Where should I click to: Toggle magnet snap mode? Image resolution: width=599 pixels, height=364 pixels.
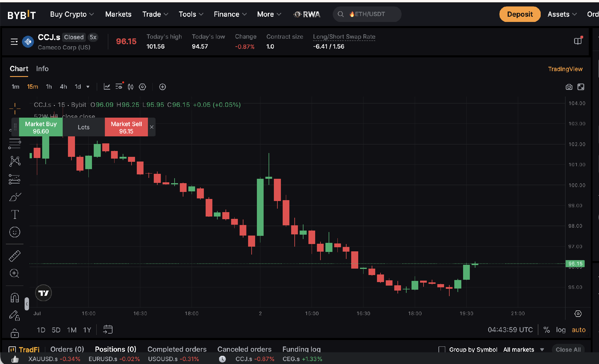pos(15,298)
